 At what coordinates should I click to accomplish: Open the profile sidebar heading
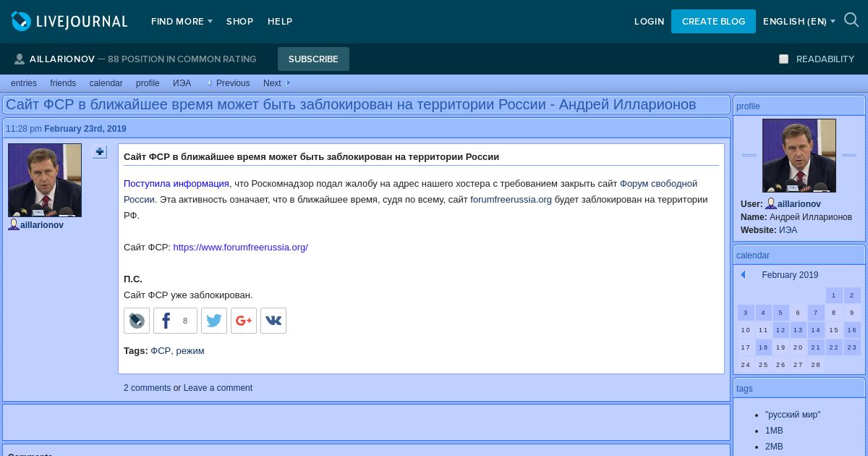click(748, 106)
